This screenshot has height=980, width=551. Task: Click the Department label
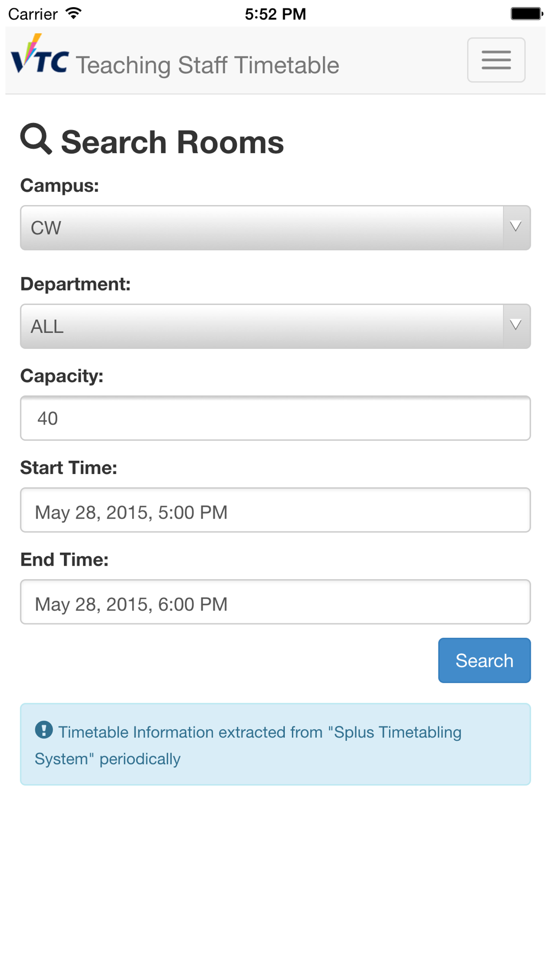pos(75,284)
